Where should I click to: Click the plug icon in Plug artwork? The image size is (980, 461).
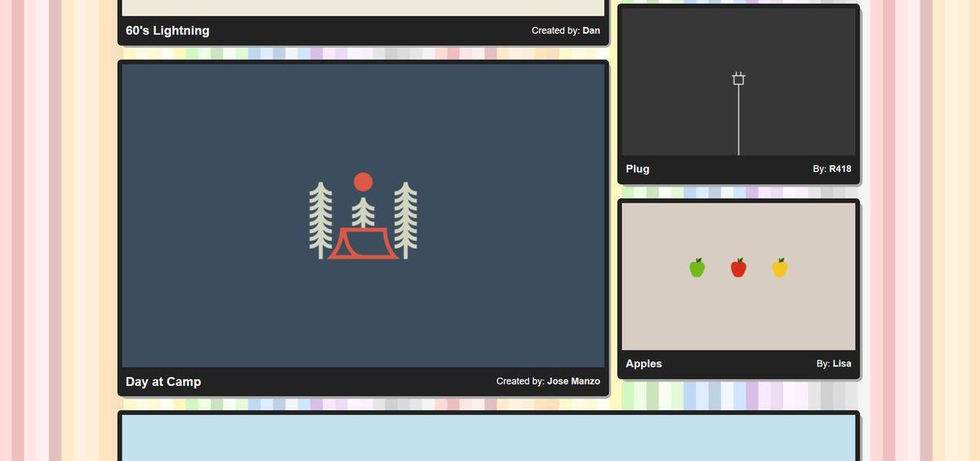pos(738,79)
